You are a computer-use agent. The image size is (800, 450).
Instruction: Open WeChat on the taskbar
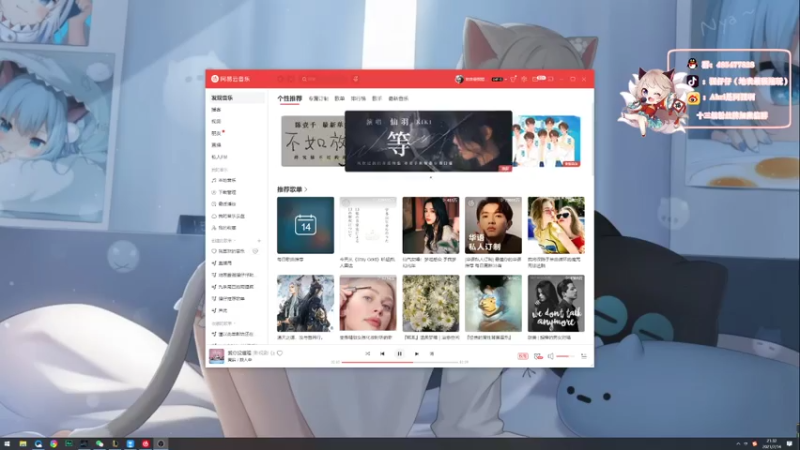tap(99, 444)
